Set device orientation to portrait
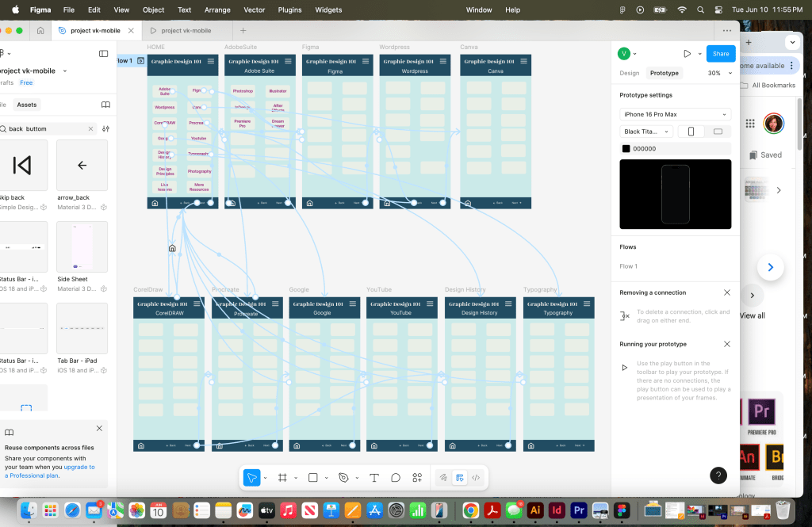Image resolution: width=812 pixels, height=527 pixels. click(691, 132)
